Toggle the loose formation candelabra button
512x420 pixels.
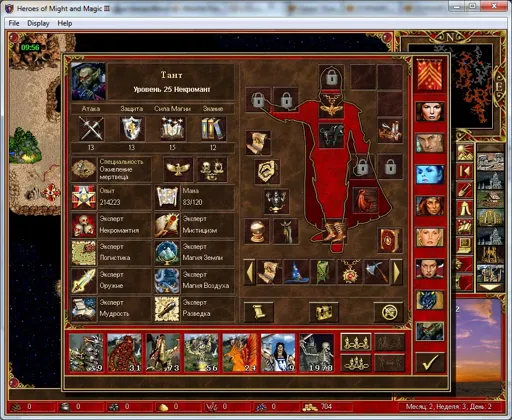[x=356, y=342]
